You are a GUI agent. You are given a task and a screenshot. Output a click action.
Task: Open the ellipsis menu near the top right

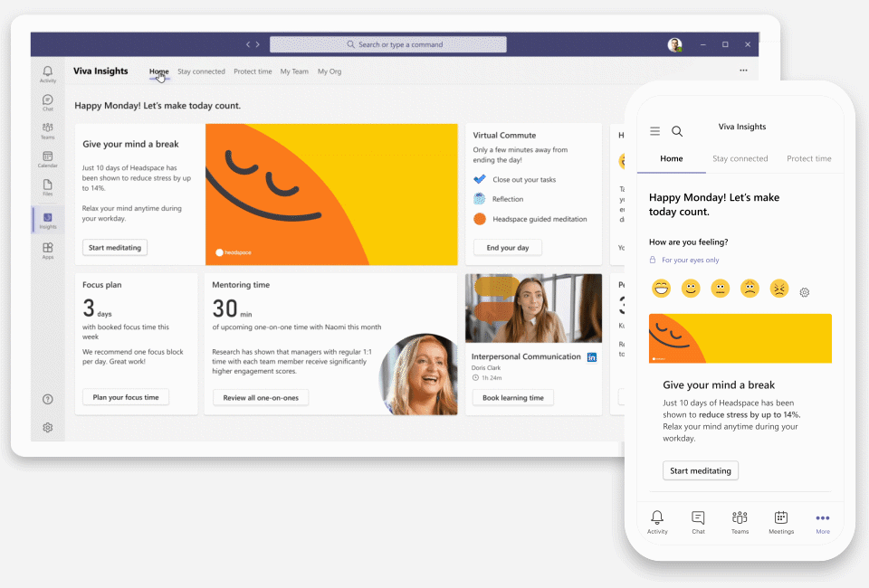(744, 70)
